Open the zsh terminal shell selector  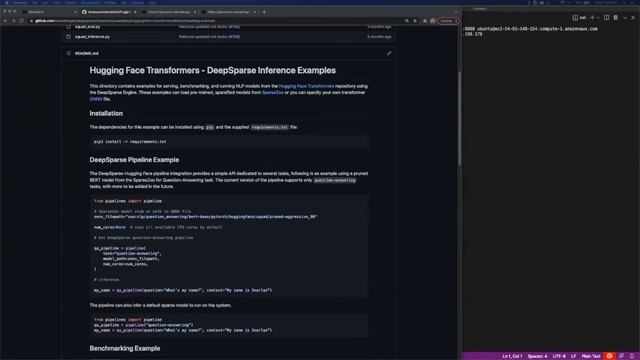click(x=580, y=18)
